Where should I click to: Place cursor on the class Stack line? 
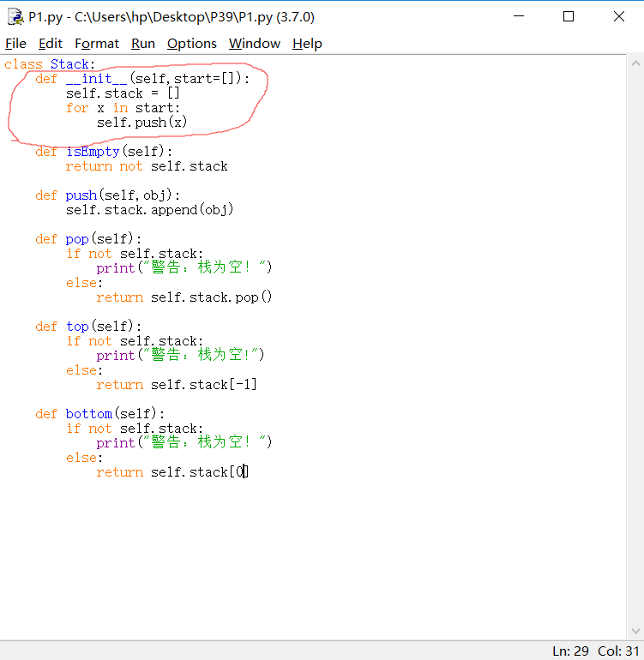point(50,64)
